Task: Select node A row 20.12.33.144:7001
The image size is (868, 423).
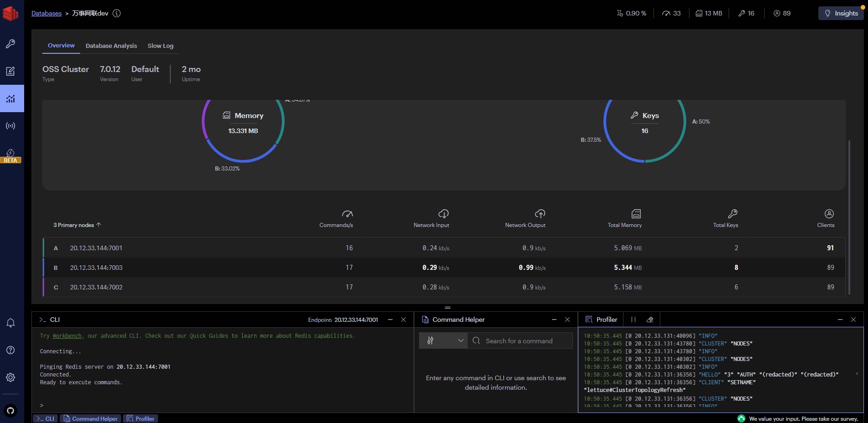Action: tap(444, 248)
